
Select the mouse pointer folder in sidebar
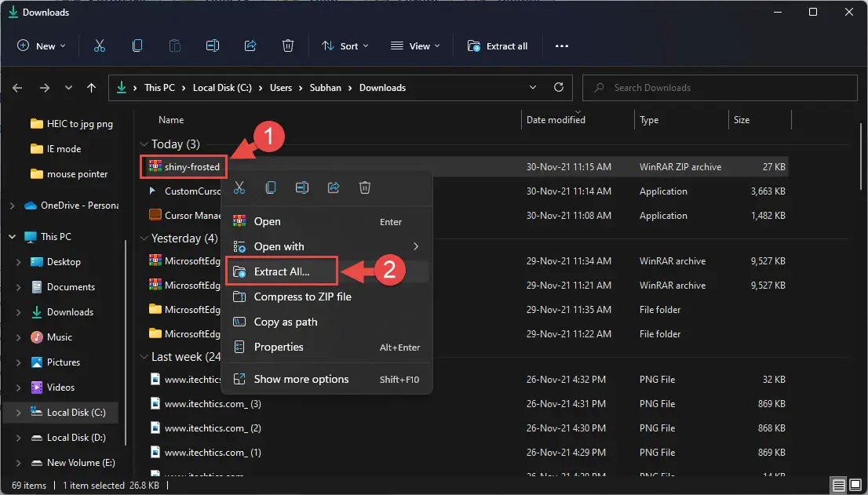70,174
